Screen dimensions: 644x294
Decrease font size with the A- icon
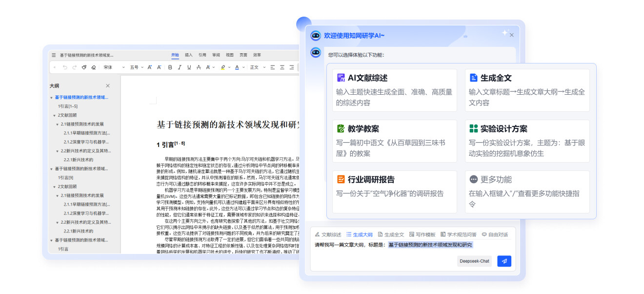[x=159, y=67]
